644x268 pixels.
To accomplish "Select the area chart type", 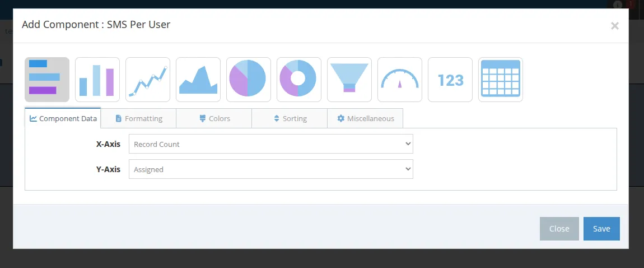I will click(x=198, y=79).
